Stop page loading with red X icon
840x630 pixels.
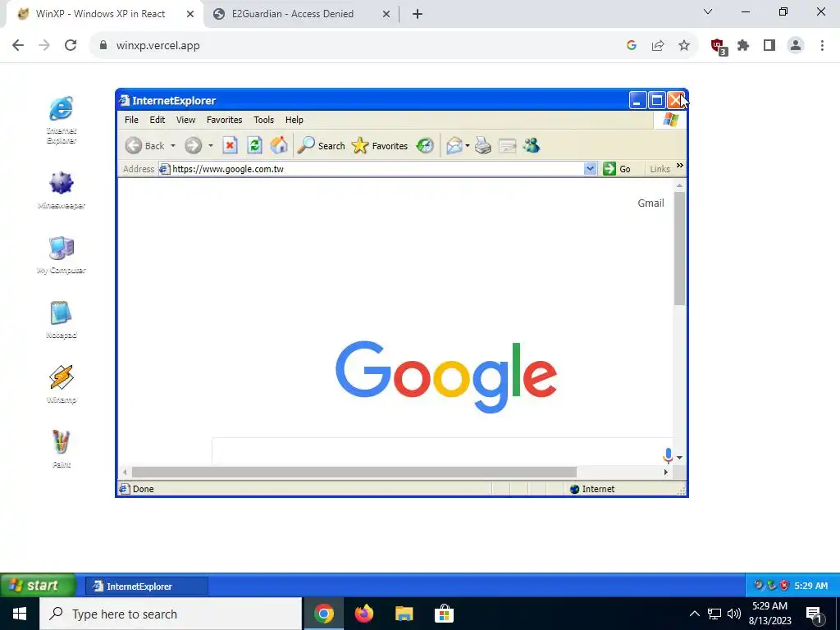pos(230,145)
